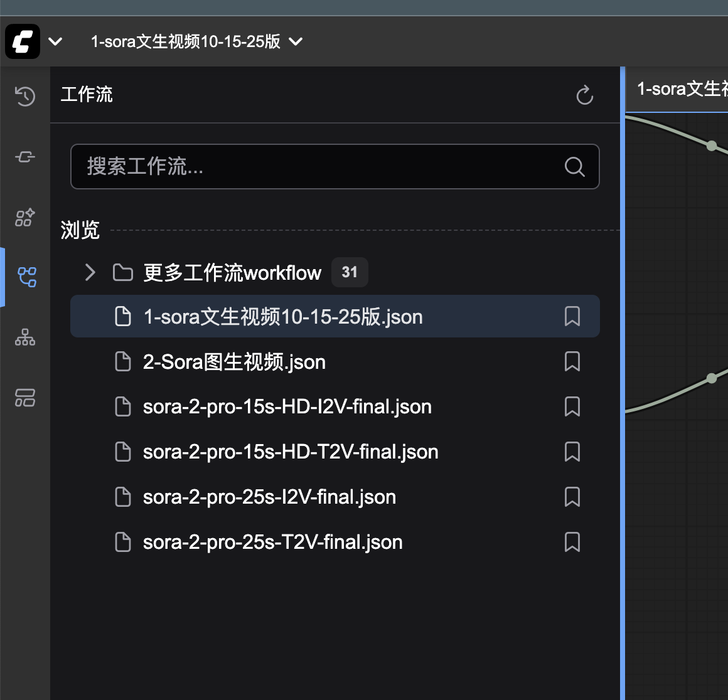Open the queue history sidebar icon

point(25,96)
